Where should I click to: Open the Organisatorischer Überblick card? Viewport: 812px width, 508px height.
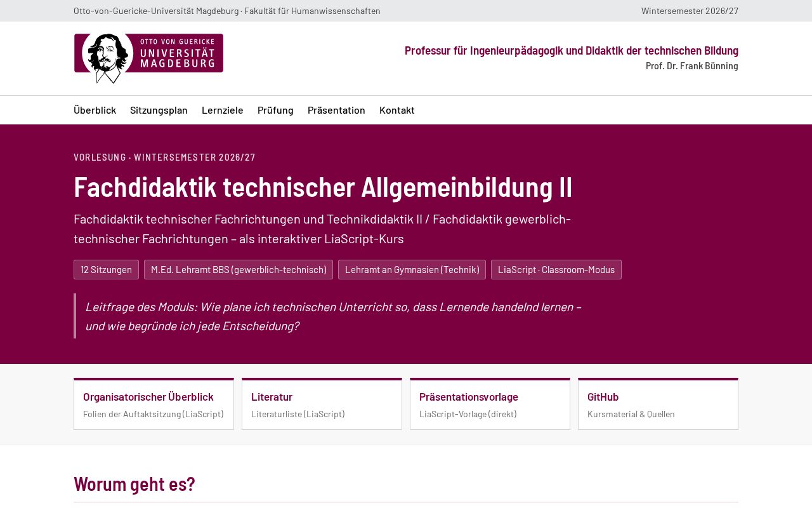tap(154, 404)
